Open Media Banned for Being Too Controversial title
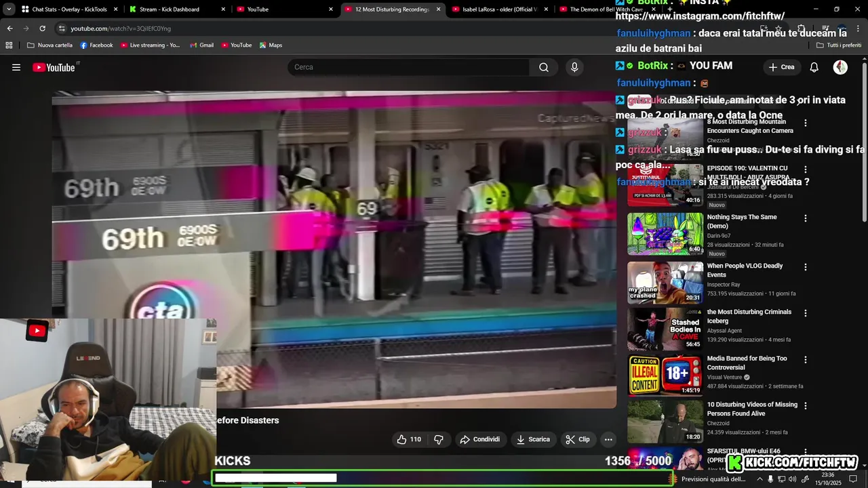 pyautogui.click(x=747, y=363)
